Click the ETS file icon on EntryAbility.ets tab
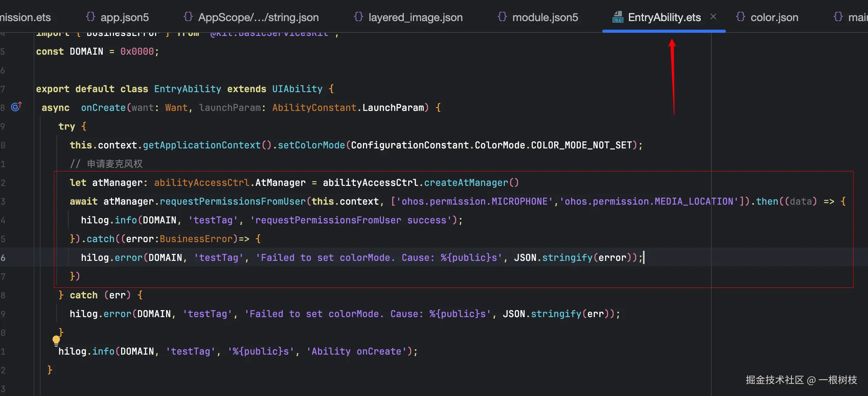 618,17
